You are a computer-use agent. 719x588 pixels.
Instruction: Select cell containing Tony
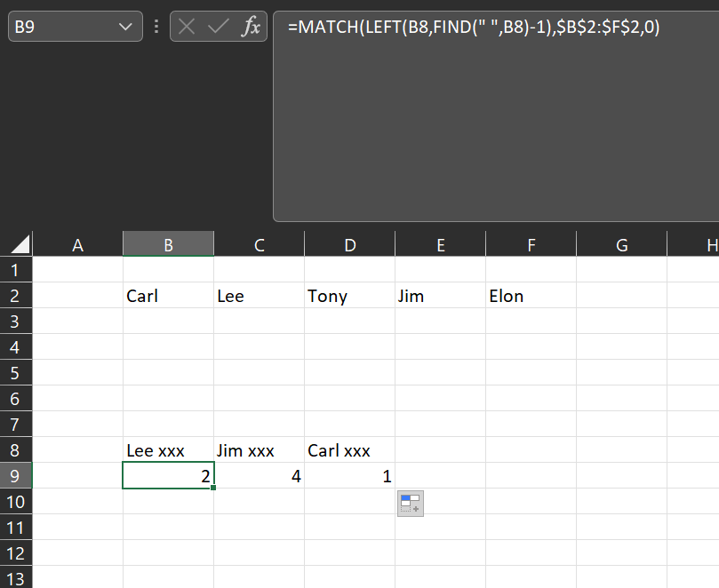[350, 296]
